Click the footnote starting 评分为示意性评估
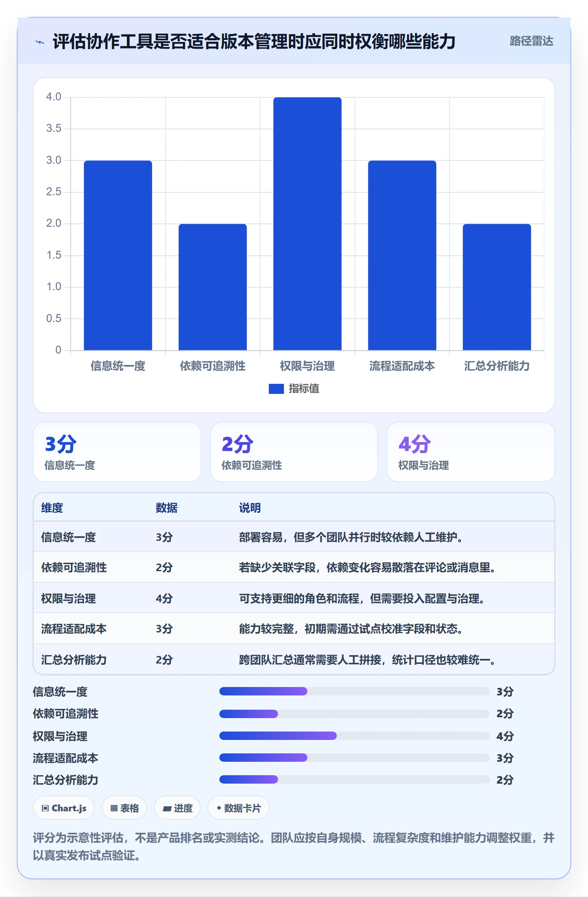 (x=294, y=846)
